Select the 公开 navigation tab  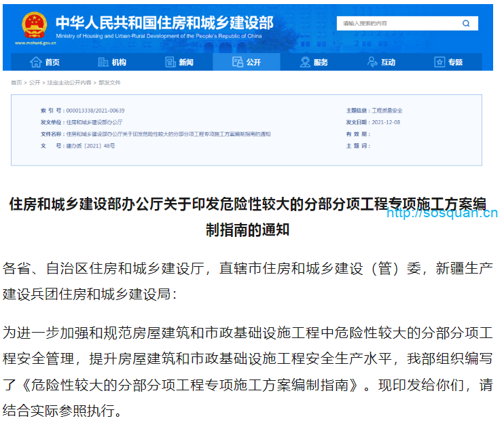coord(247,62)
